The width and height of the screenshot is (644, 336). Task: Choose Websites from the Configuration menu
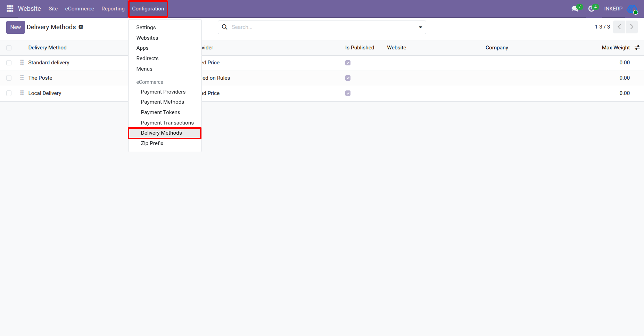[147, 38]
